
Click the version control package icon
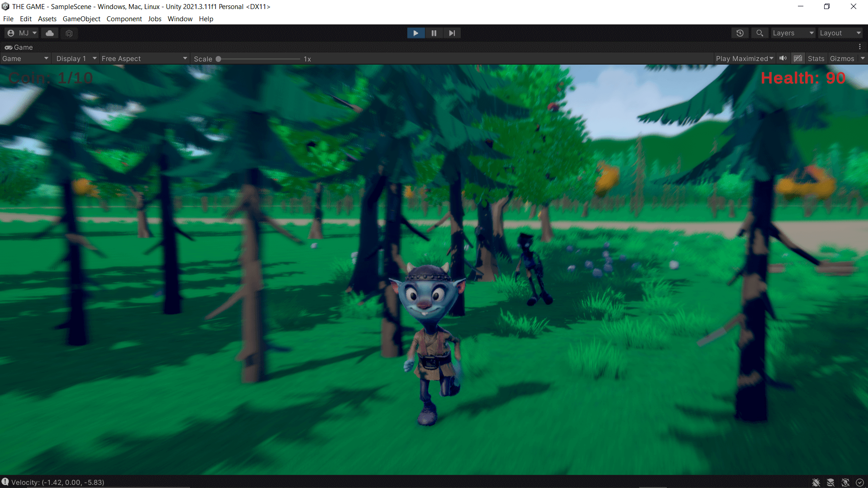click(69, 33)
